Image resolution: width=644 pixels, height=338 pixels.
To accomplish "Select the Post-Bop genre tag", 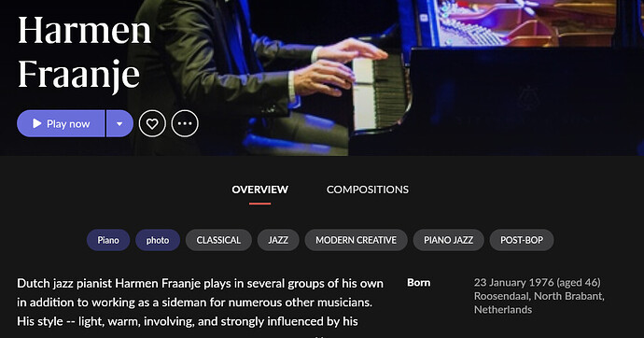I will click(x=522, y=240).
